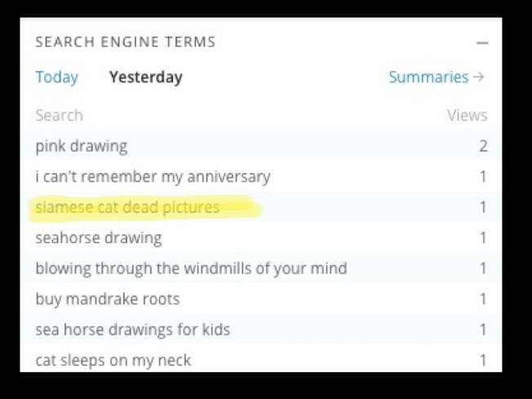Select the Yesterday tab
The image size is (532, 399).
(145, 78)
